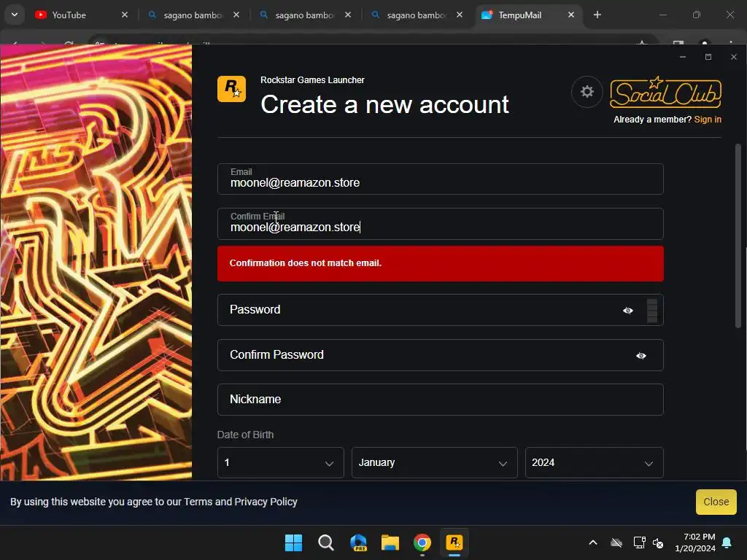The image size is (747, 560).
Task: Click the password strength indicator
Action: click(x=652, y=311)
